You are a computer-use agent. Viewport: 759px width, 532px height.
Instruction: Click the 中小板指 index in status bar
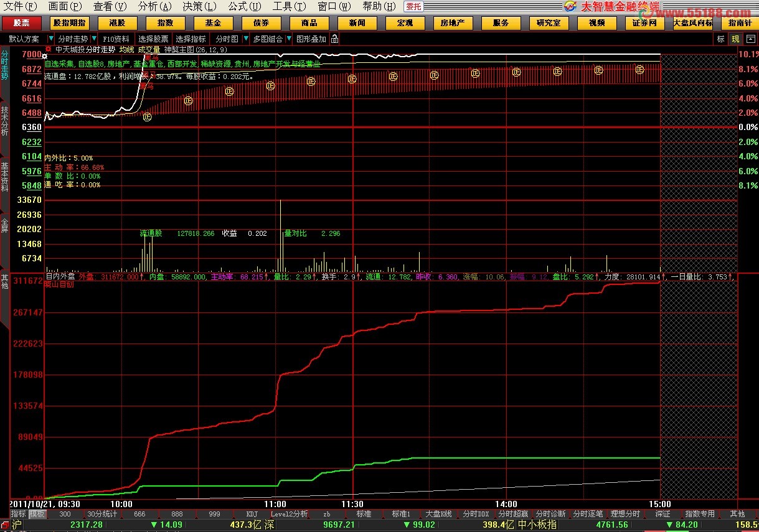537,525
